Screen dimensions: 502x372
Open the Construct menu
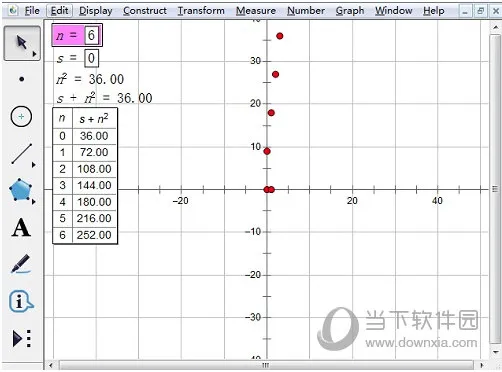click(x=145, y=11)
